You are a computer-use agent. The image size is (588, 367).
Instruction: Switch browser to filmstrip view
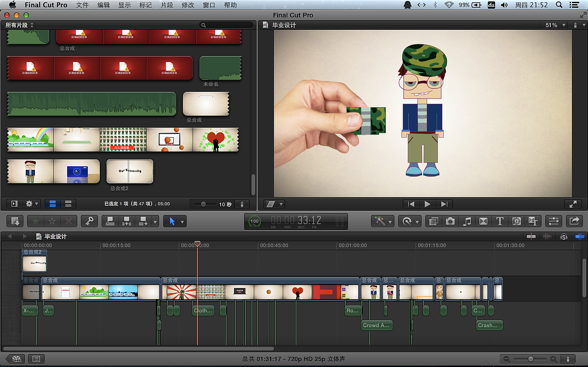tap(52, 203)
